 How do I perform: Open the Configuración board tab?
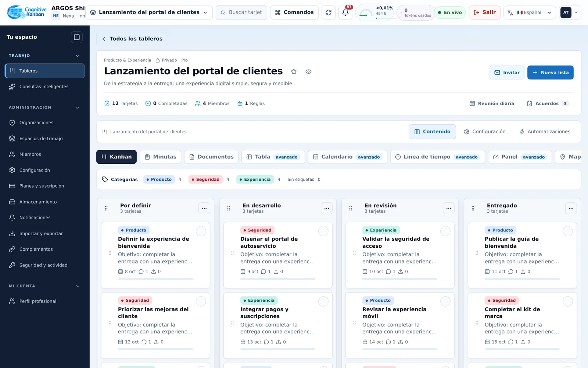[x=485, y=132]
